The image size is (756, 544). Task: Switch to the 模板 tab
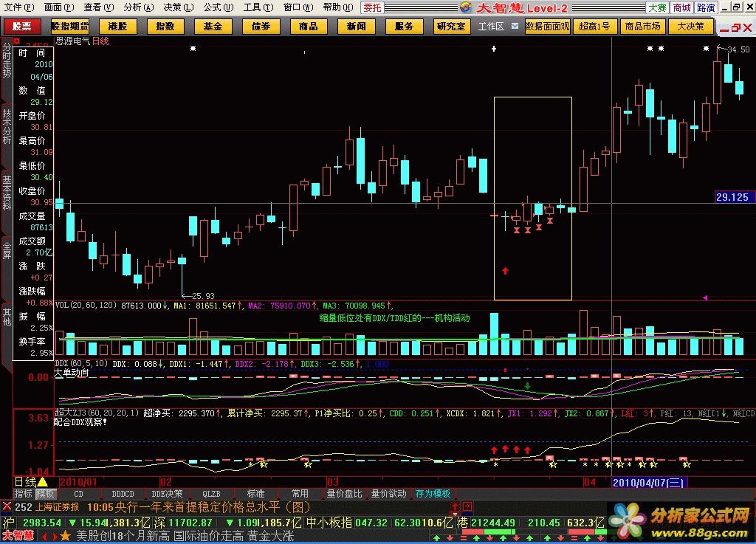[x=45, y=493]
